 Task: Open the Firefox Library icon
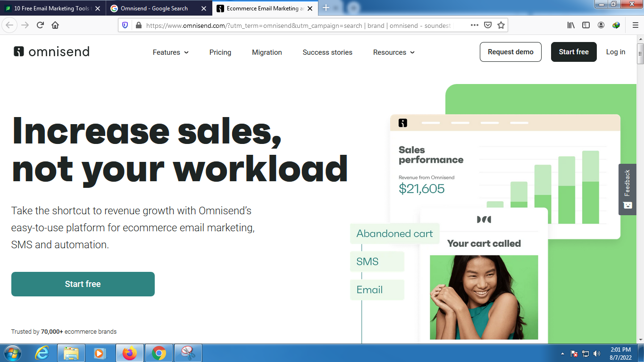coord(571,25)
